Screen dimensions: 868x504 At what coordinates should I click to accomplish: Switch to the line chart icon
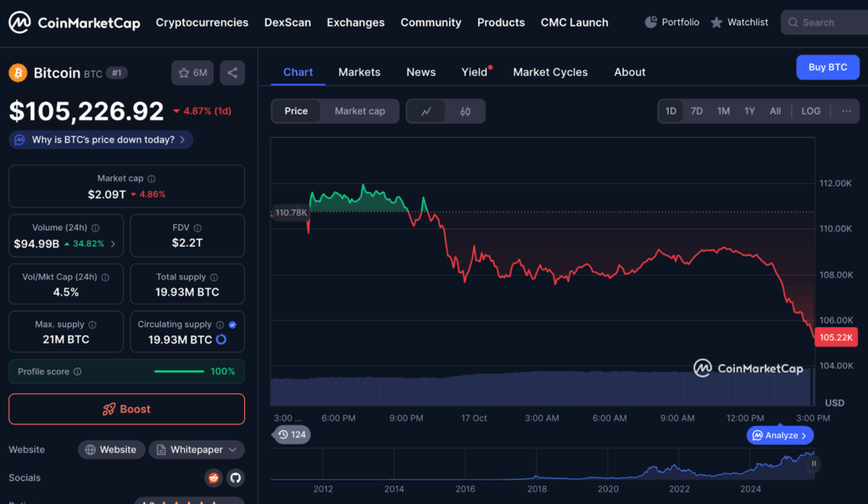(x=426, y=111)
